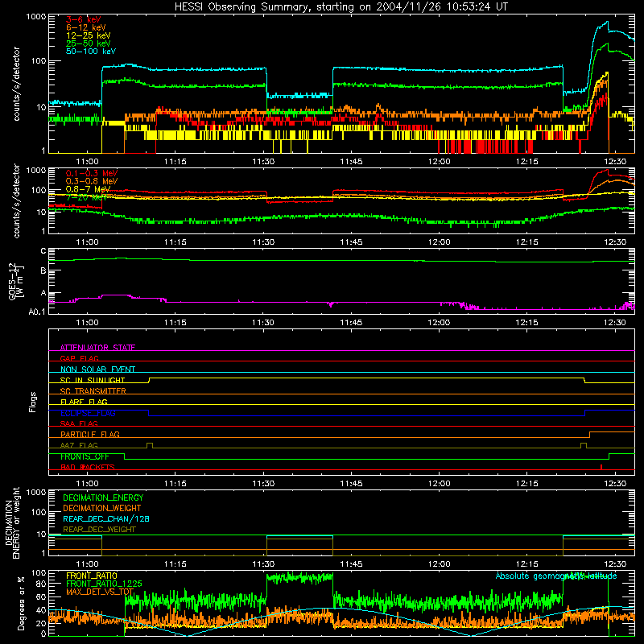Image resolution: width=644 pixels, height=644 pixels.
Task: Click the FRONT_RATIO_1225 legend label
Action: tap(104, 584)
